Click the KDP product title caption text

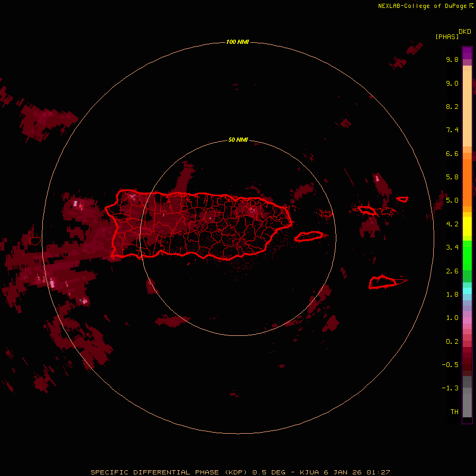[240, 472]
